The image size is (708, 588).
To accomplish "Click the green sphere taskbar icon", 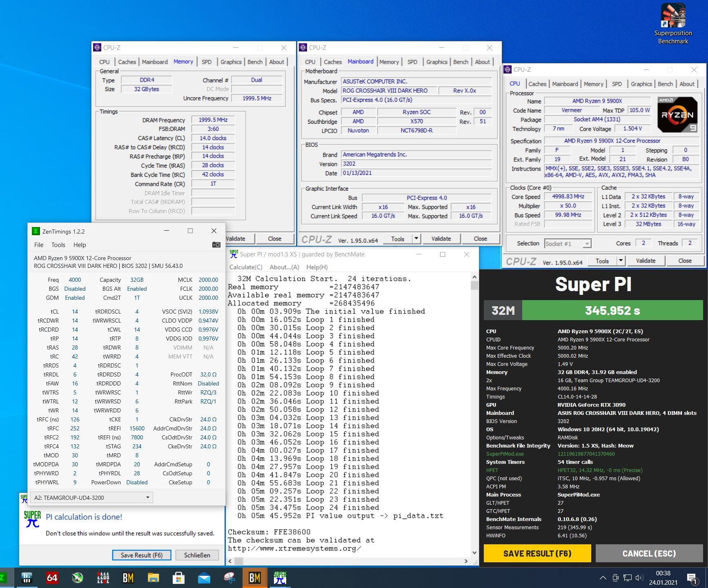I will point(77,577).
